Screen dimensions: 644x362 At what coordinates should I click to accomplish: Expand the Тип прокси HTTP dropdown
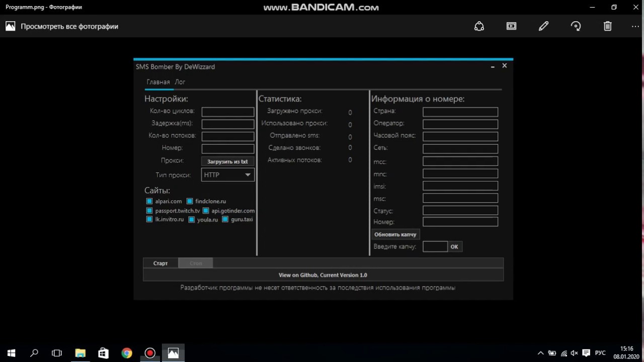[228, 175]
